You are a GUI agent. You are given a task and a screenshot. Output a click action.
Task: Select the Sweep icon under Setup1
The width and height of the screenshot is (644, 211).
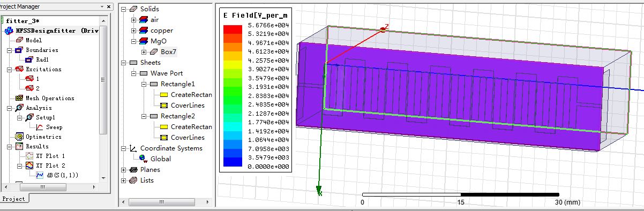point(39,127)
